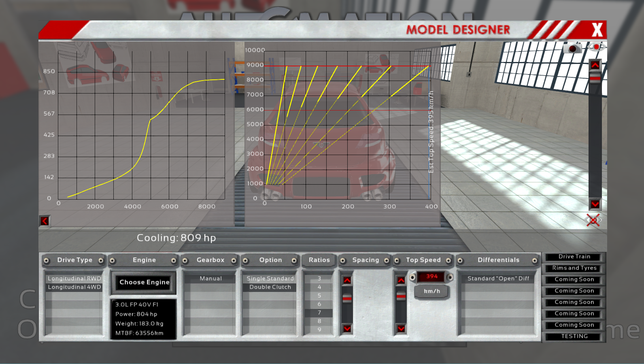The width and height of the screenshot is (644, 364).
Task: Select Longitudinal RWD drive type
Action: 74,279
